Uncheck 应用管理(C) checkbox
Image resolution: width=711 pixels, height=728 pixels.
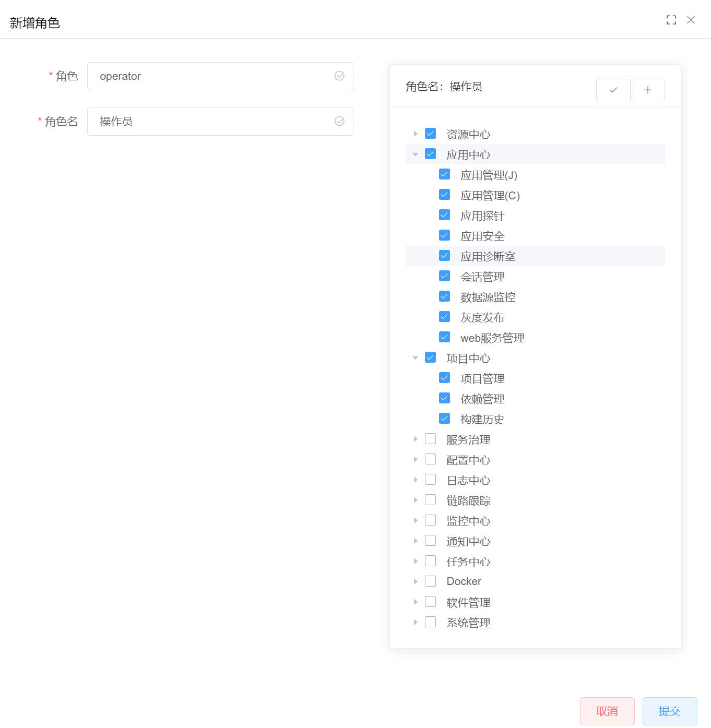coord(444,195)
